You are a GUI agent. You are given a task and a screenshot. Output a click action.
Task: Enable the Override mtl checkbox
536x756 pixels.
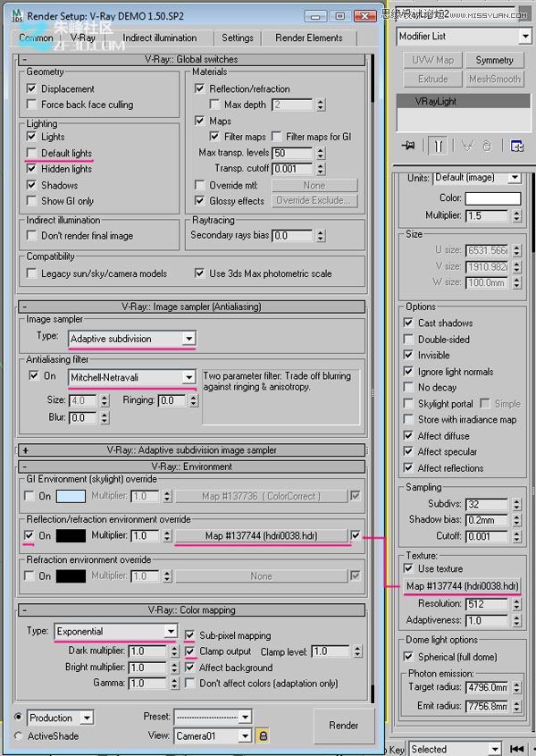(x=199, y=185)
